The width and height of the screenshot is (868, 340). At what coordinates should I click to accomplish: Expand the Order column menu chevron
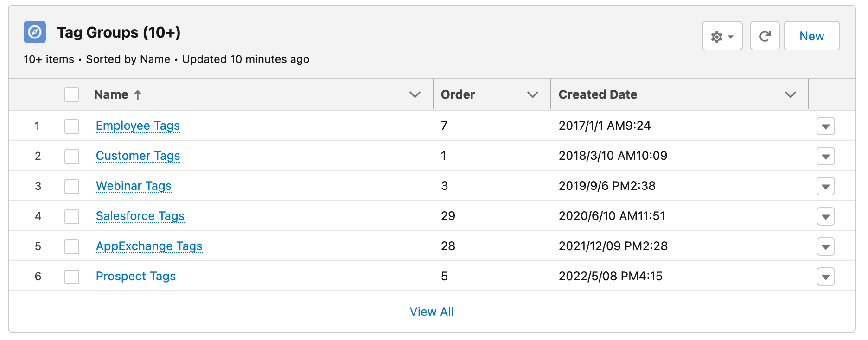tap(533, 94)
